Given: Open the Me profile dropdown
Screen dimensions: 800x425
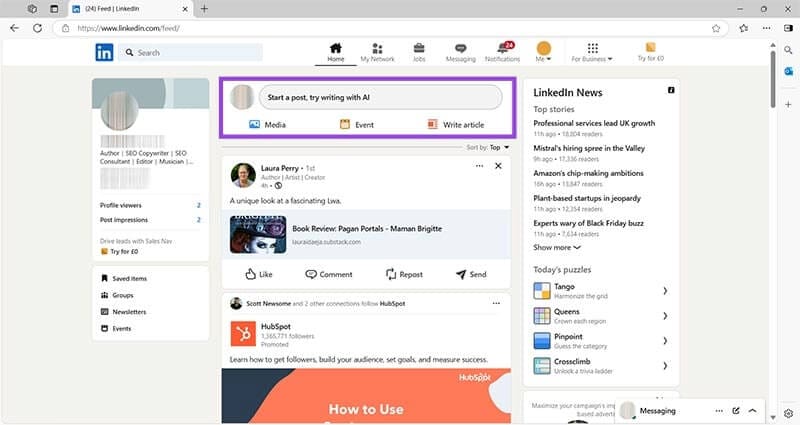Looking at the screenshot, I should [x=543, y=52].
